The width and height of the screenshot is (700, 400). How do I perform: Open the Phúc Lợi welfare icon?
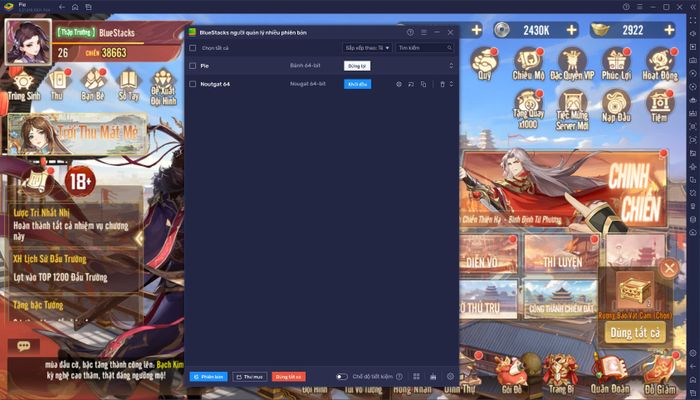pos(616,64)
